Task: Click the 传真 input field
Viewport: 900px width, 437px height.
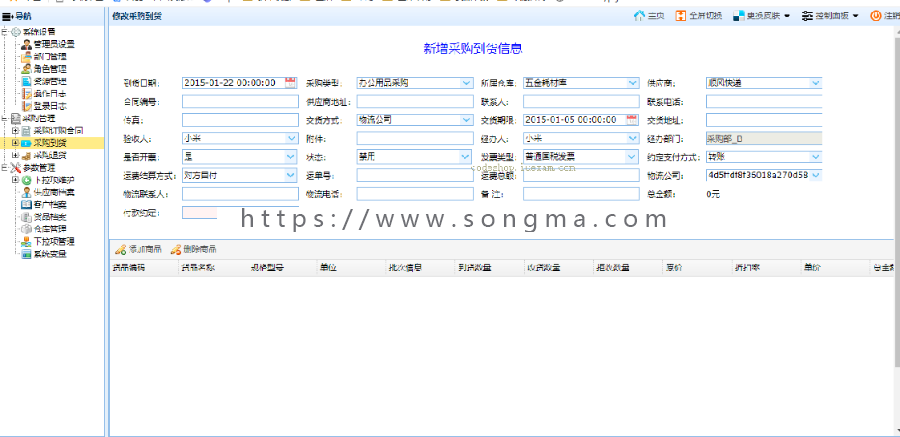Action: [240, 120]
